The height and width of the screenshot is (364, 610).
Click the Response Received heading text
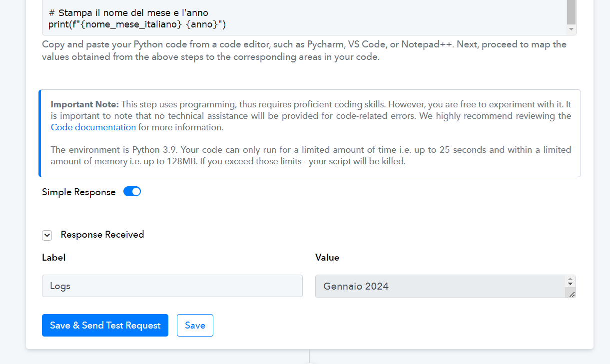pos(102,235)
